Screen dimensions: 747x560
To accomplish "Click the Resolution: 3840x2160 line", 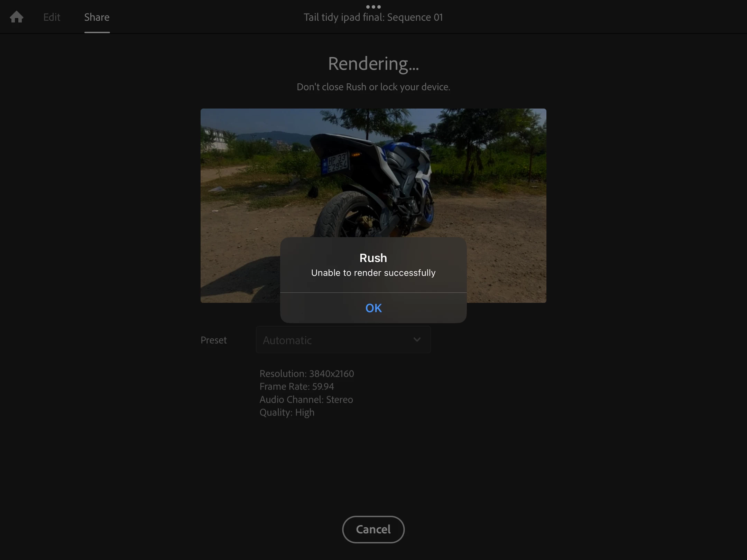I will [x=306, y=374].
